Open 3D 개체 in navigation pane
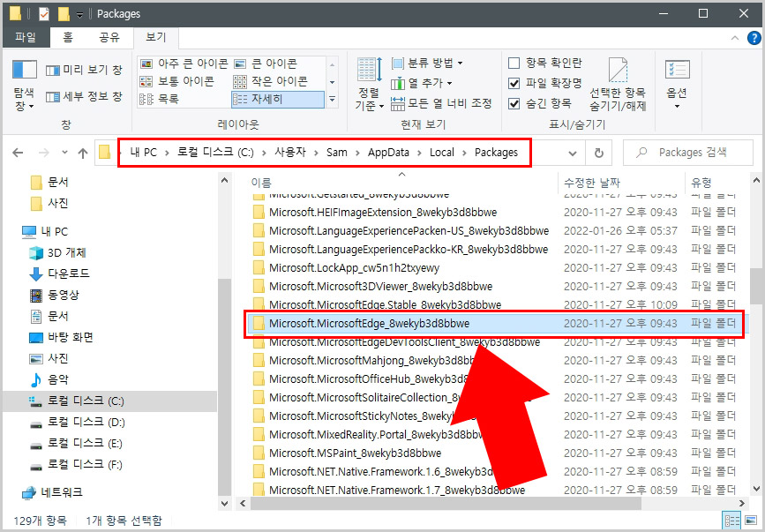Viewport: 765px width, 532px height. click(x=57, y=252)
